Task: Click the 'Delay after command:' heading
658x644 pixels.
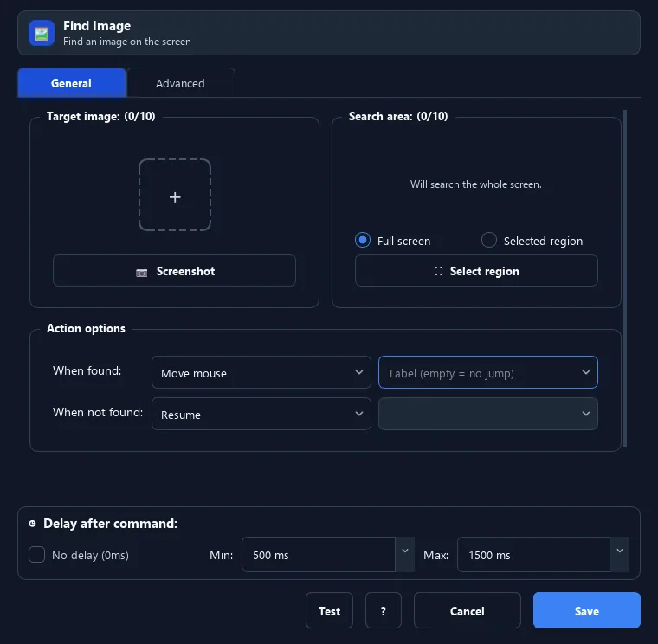Action: click(x=110, y=524)
